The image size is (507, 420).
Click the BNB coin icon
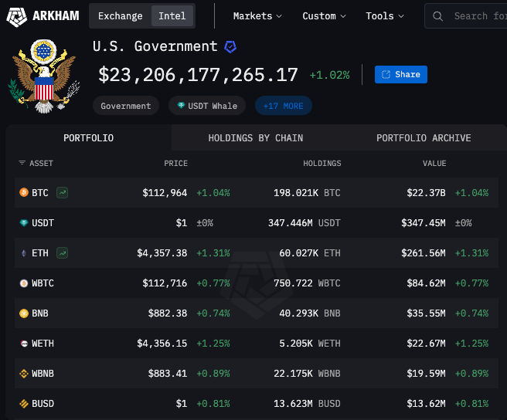[24, 313]
